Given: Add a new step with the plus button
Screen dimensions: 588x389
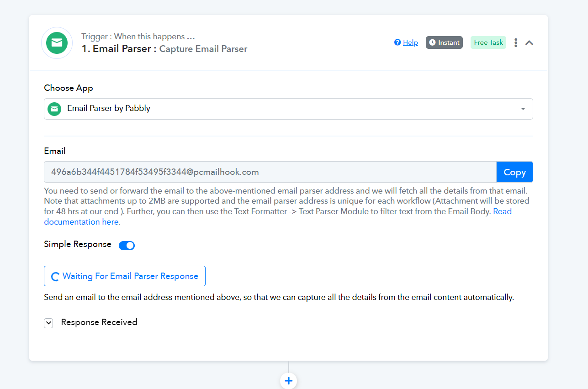Looking at the screenshot, I should tap(288, 380).
